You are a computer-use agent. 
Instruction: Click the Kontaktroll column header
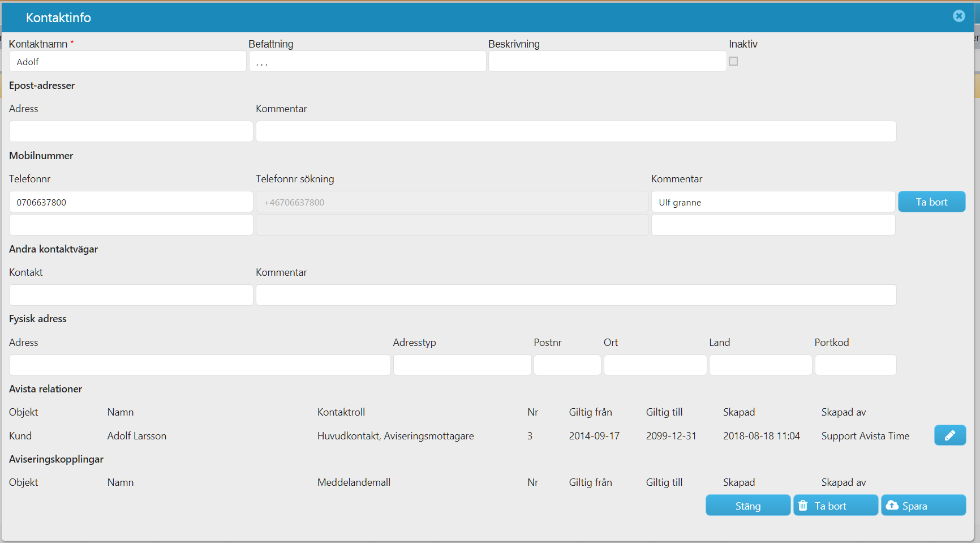[x=341, y=412]
